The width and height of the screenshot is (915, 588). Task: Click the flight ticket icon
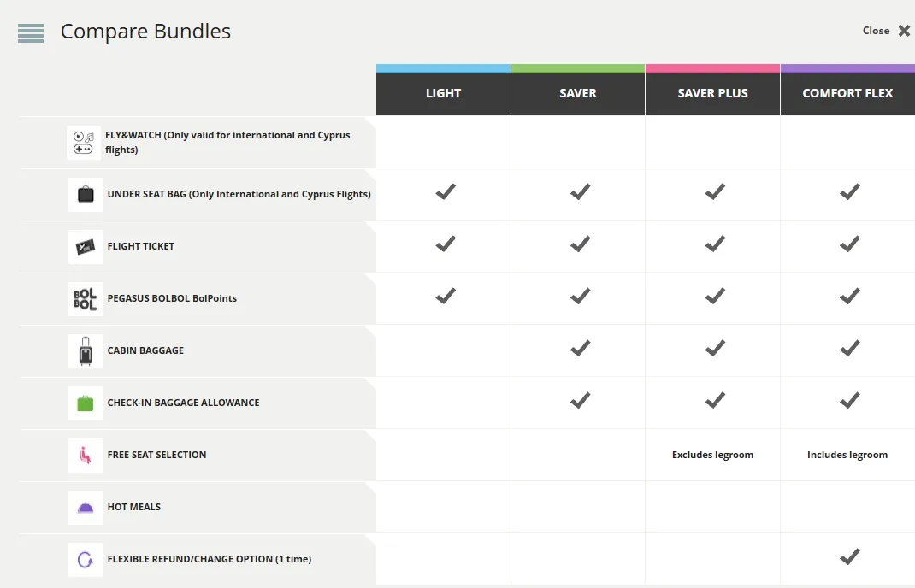point(86,247)
